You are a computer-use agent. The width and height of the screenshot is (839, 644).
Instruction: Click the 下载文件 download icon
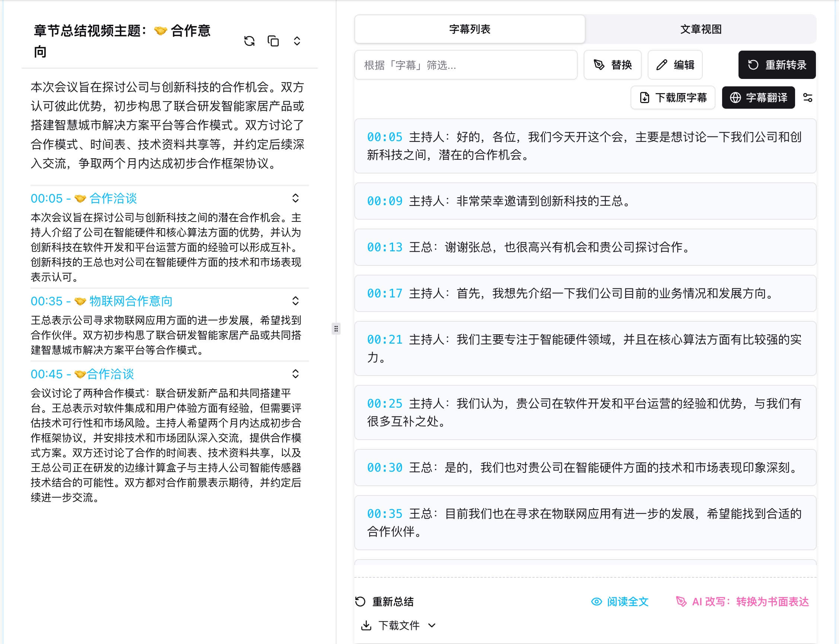367,625
